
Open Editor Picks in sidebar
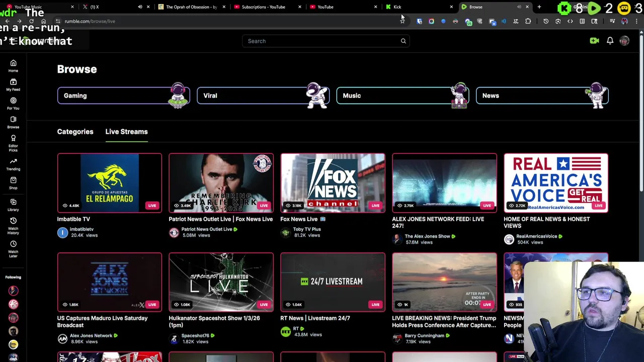(13, 143)
